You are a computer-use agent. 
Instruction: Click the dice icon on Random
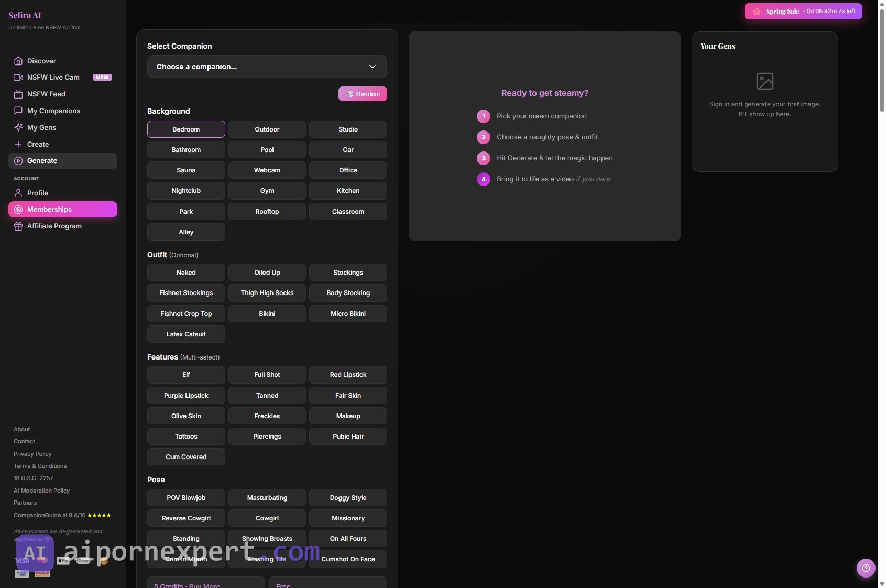click(349, 94)
